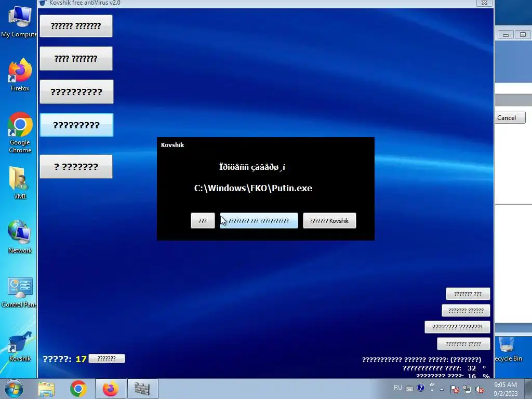
Task: Open Chrome from the taskbar
Action: 78,389
